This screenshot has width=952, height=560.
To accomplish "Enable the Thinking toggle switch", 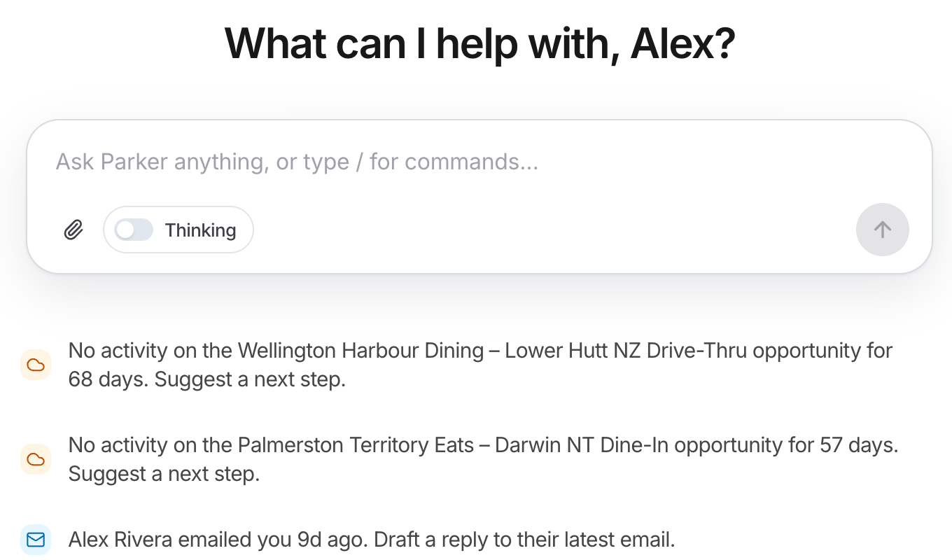I will pos(134,230).
